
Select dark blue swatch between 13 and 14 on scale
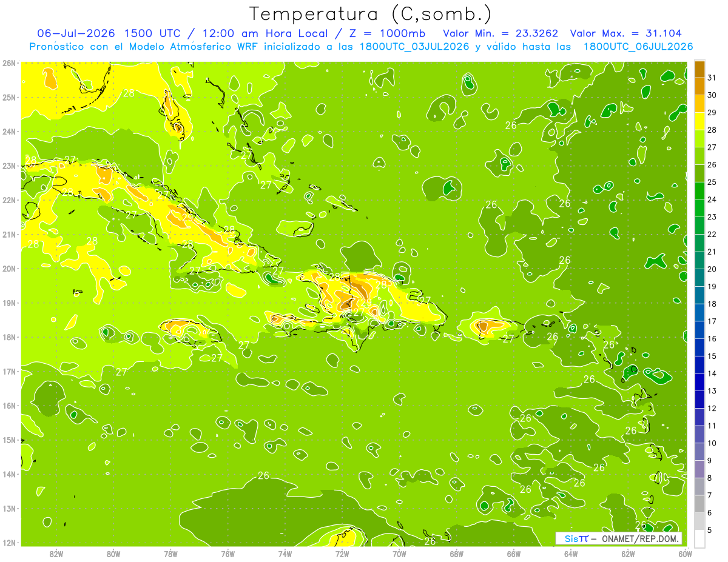point(699,382)
